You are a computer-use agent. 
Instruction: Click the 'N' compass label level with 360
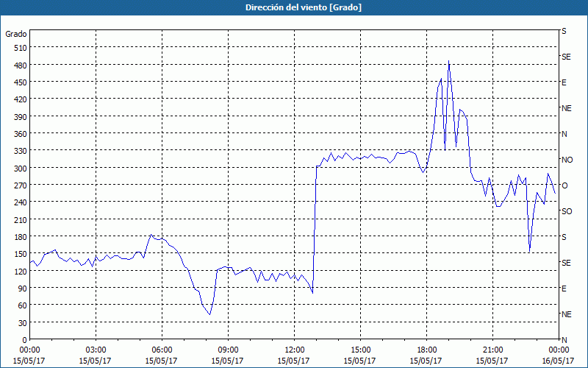tap(564, 134)
